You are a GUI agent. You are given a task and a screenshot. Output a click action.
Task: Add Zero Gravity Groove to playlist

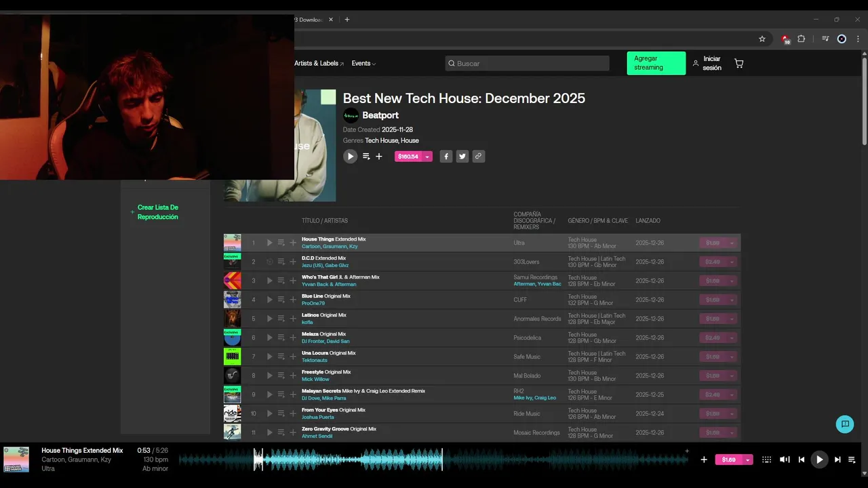pos(293,432)
